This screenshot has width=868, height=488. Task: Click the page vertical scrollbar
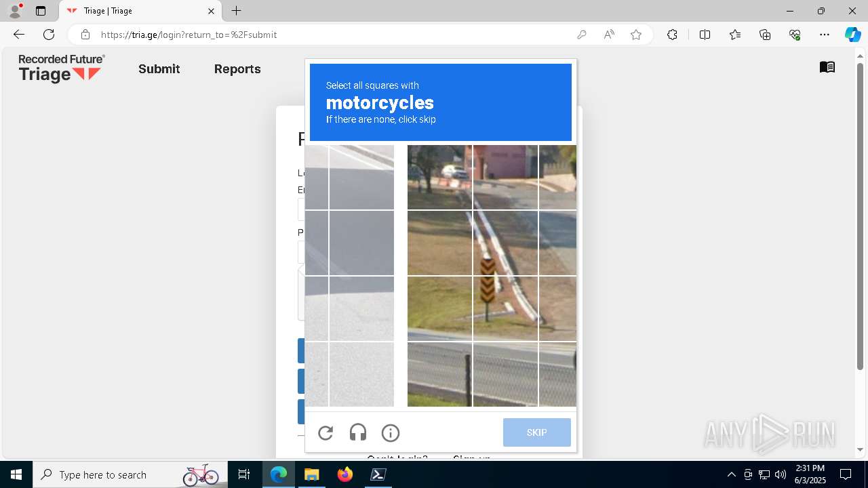tap(861, 217)
